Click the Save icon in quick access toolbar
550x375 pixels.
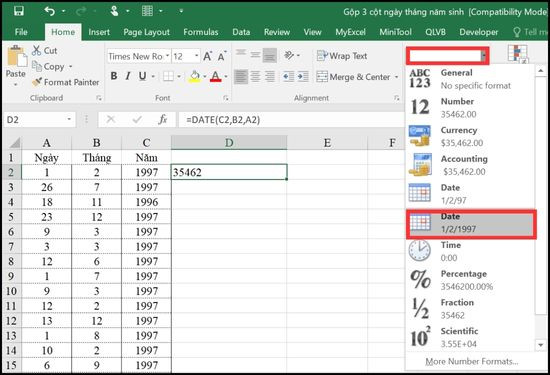pos(19,11)
